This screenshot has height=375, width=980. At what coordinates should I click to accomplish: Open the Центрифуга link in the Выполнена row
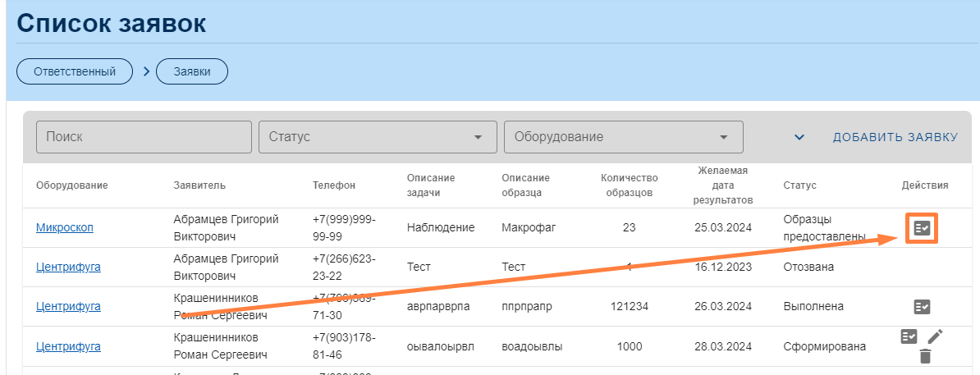click(68, 306)
